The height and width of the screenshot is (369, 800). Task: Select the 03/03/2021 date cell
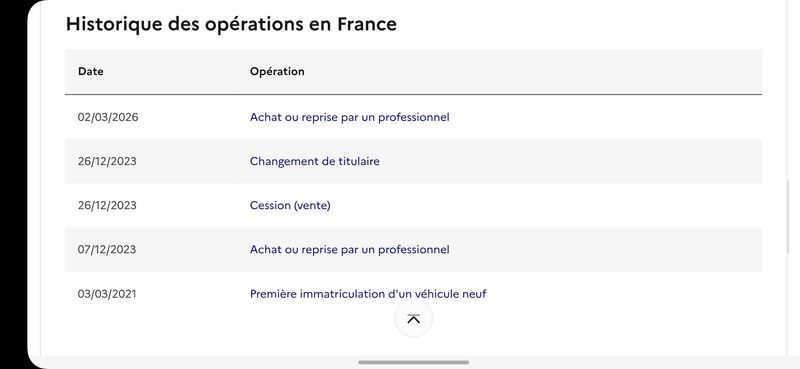107,294
